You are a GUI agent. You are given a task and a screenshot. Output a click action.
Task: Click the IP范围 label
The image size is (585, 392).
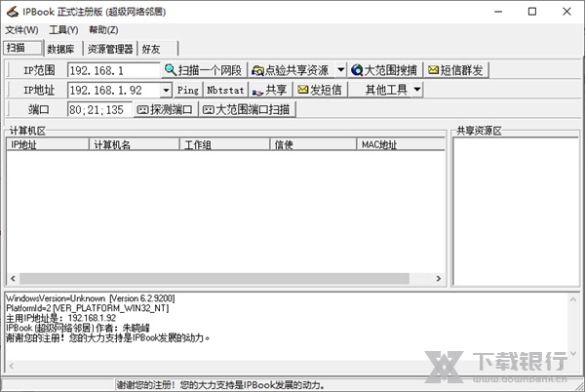click(39, 70)
